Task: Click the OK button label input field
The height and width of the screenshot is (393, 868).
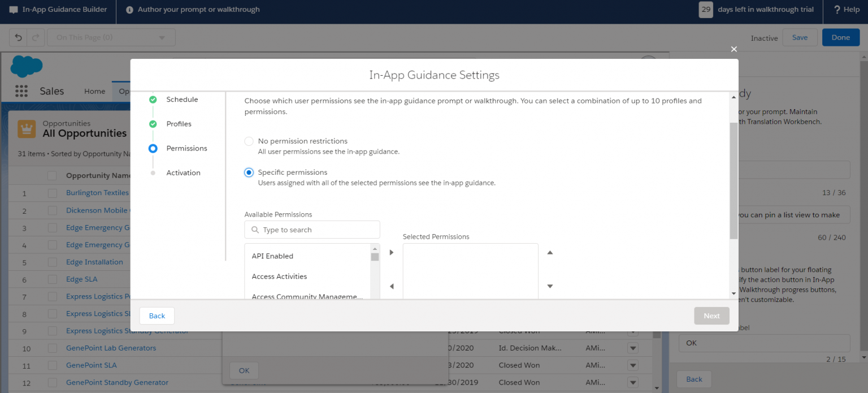Action: [764, 343]
